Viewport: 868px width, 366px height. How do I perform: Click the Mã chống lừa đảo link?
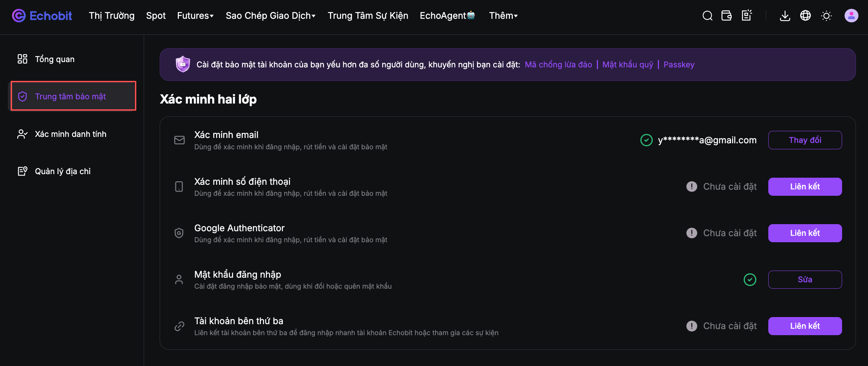(558, 65)
